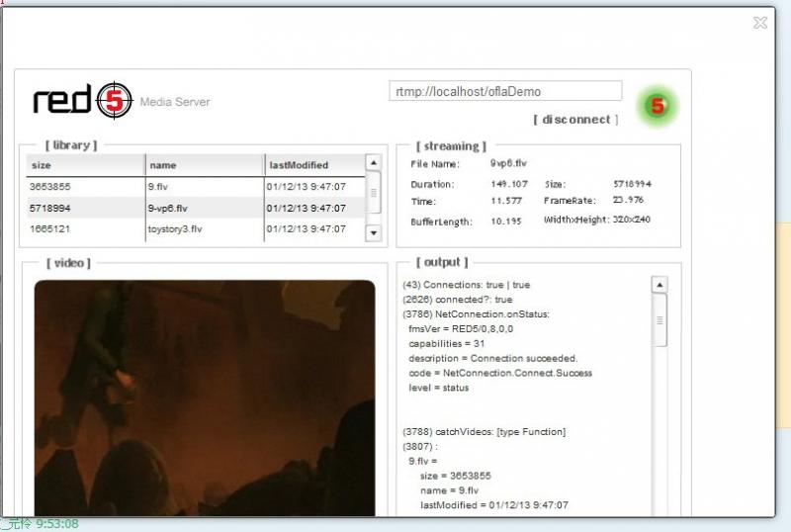Screen dimensions: 791x532
Task: Click the WidthxHeight value 320x240
Action: coord(631,220)
